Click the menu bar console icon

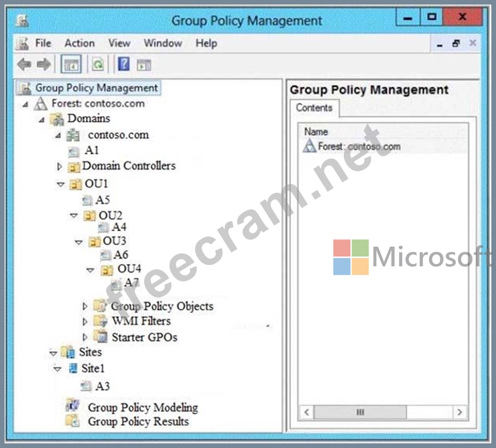click(23, 43)
